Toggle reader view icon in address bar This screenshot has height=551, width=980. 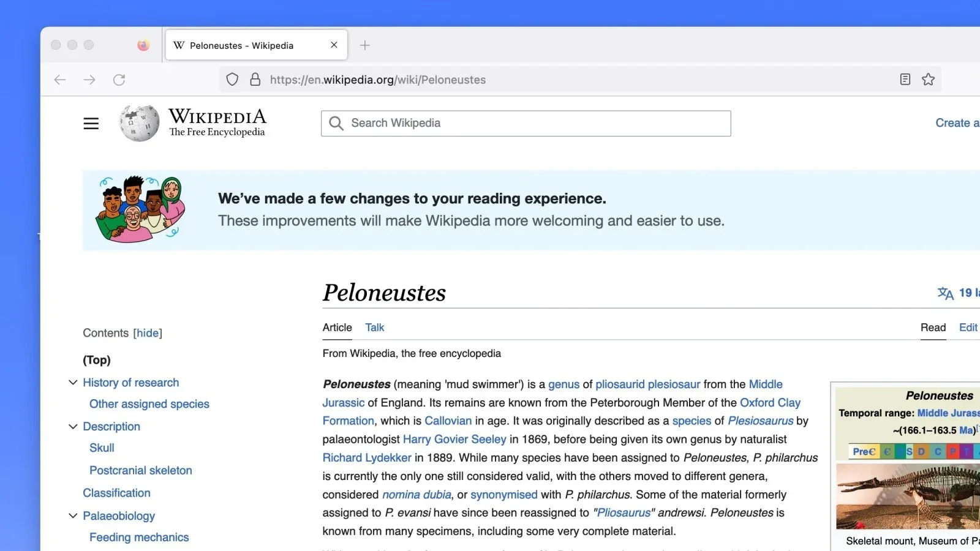[x=905, y=80]
